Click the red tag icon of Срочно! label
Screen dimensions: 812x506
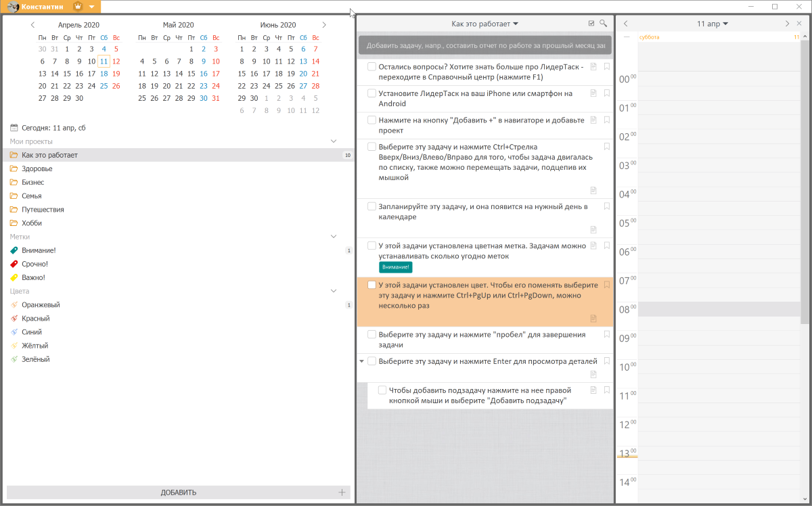[x=14, y=264]
